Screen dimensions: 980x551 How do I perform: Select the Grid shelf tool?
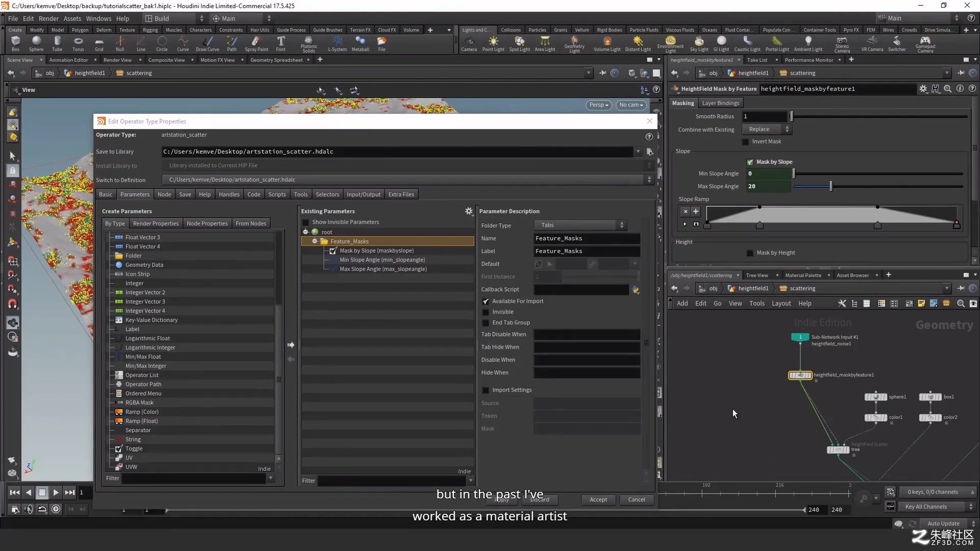pos(99,43)
